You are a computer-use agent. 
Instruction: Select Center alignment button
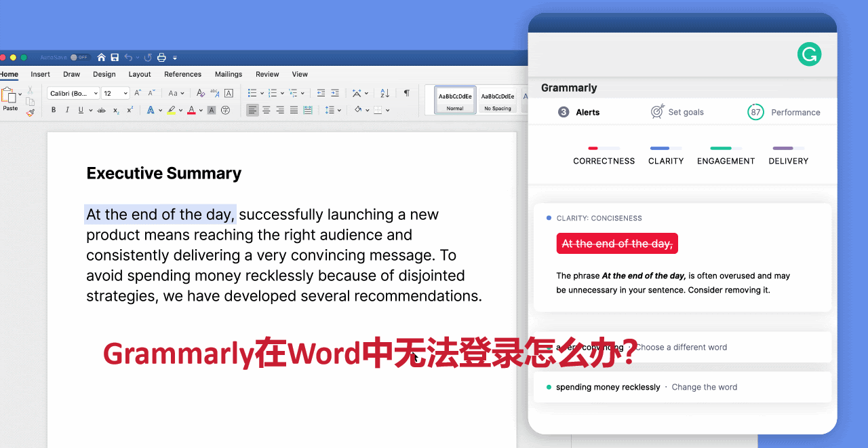click(x=267, y=110)
